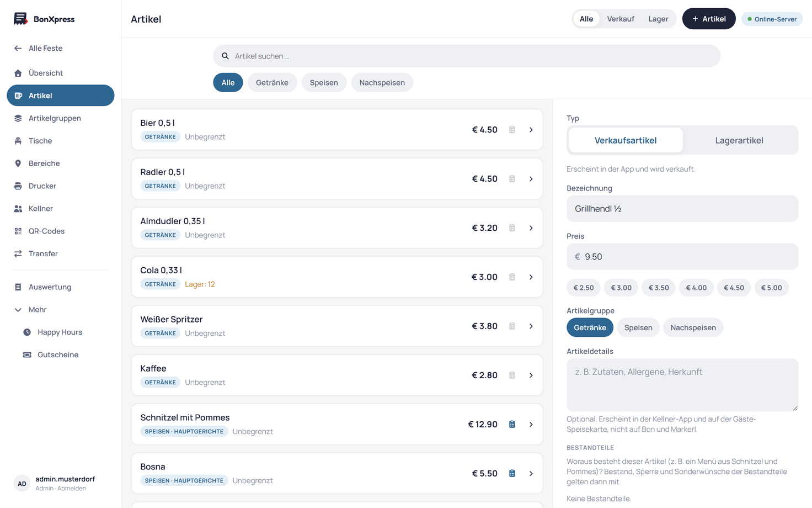Open the QR-Codes sidebar icon
This screenshot has height=508, width=812.
point(18,231)
